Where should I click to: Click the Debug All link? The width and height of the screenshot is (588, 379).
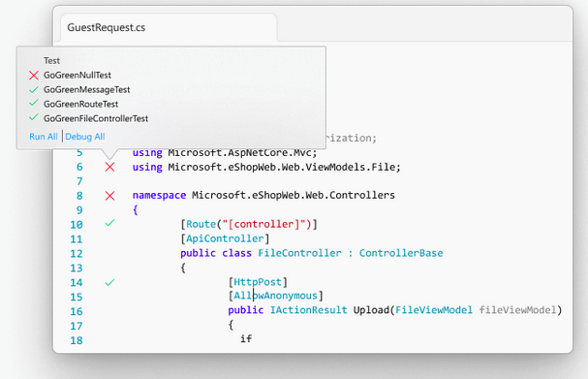pyautogui.click(x=85, y=137)
